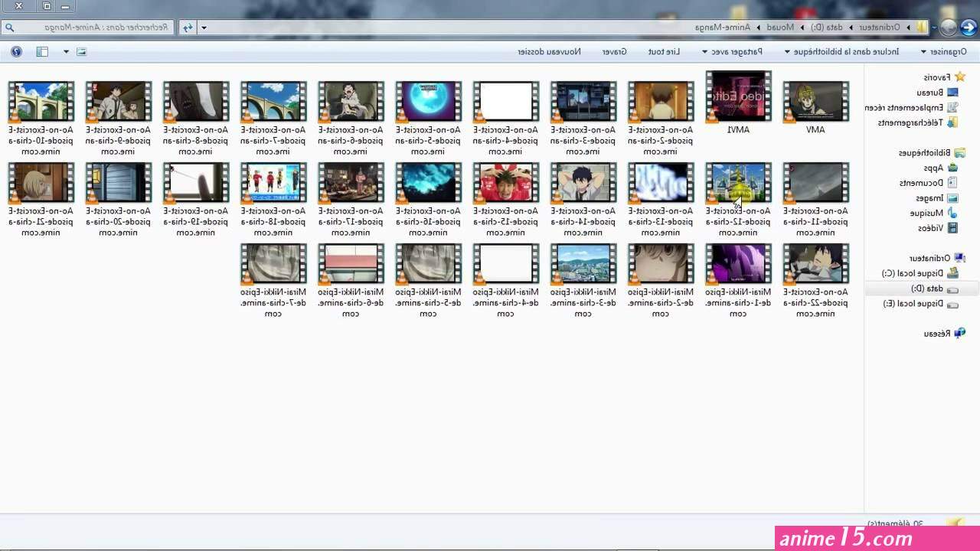Click the Help icon in the toolbar
Viewport: 980px width, 551px height.
(x=16, y=51)
